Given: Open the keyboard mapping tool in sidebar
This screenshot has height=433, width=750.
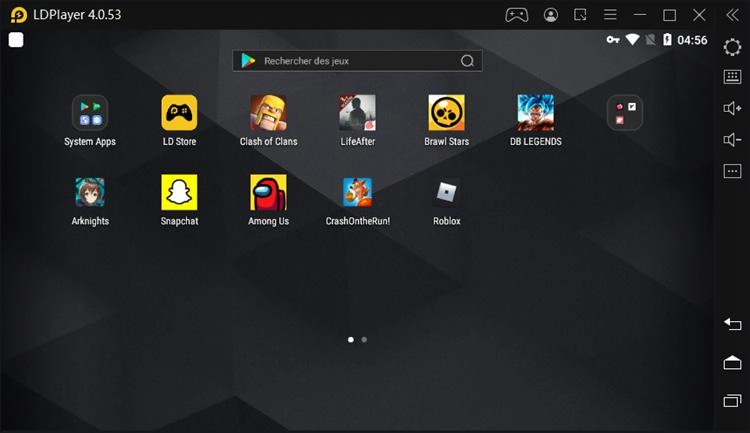Looking at the screenshot, I should pyautogui.click(x=732, y=77).
